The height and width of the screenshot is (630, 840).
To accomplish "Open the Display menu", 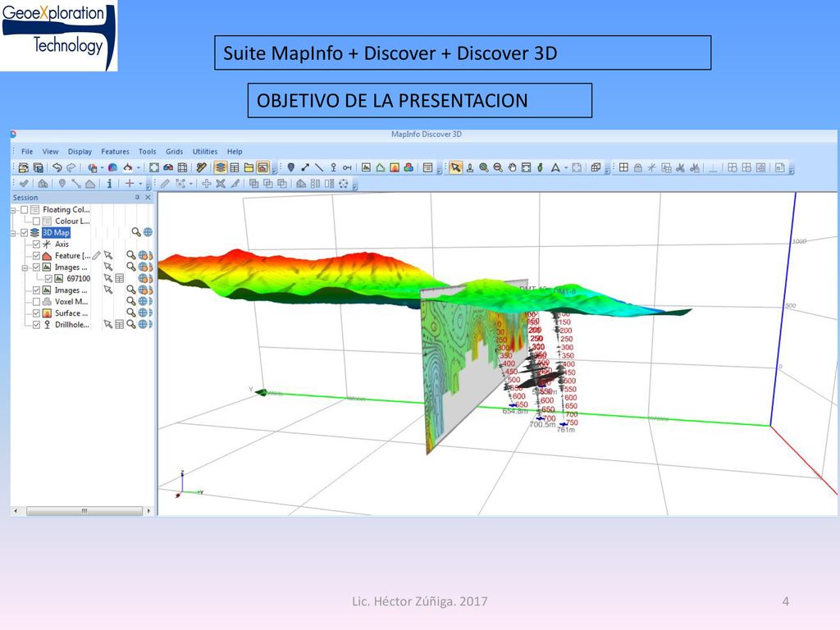I will (80, 152).
